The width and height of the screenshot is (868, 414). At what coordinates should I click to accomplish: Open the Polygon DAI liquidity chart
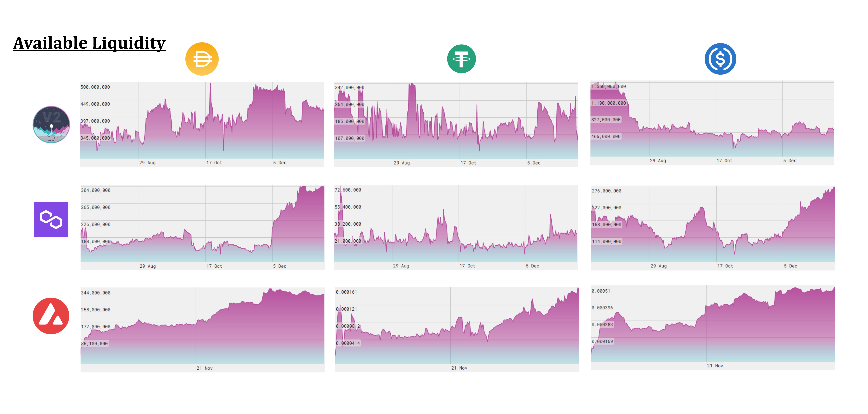[202, 228]
